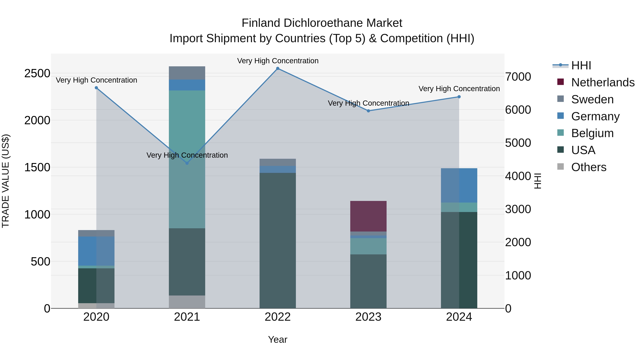This screenshot has width=644, height=362.
Task: Select the 2021 HHI data point
Action: (187, 163)
